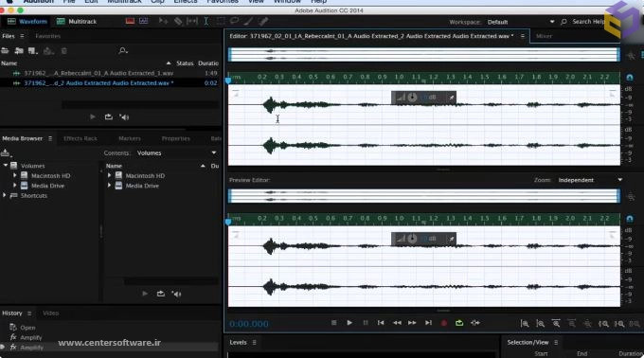Image resolution: width=644 pixels, height=358 pixels.
Task: Play audio in the transport
Action: (349, 323)
